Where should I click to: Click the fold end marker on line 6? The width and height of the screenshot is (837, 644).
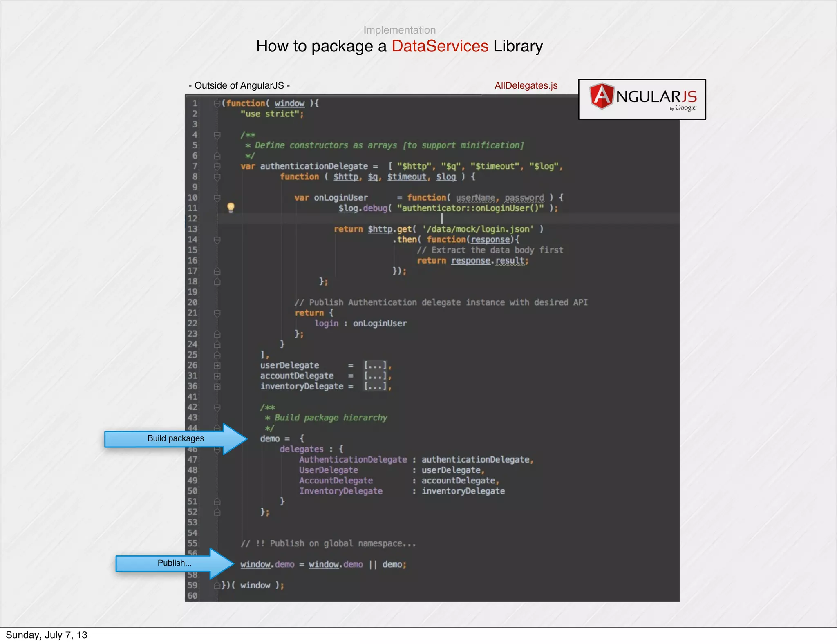point(217,156)
